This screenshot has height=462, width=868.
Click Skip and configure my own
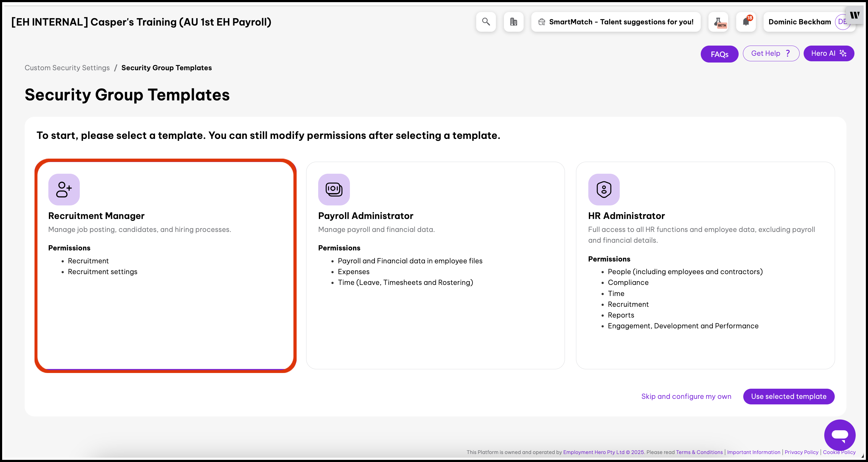pyautogui.click(x=686, y=396)
